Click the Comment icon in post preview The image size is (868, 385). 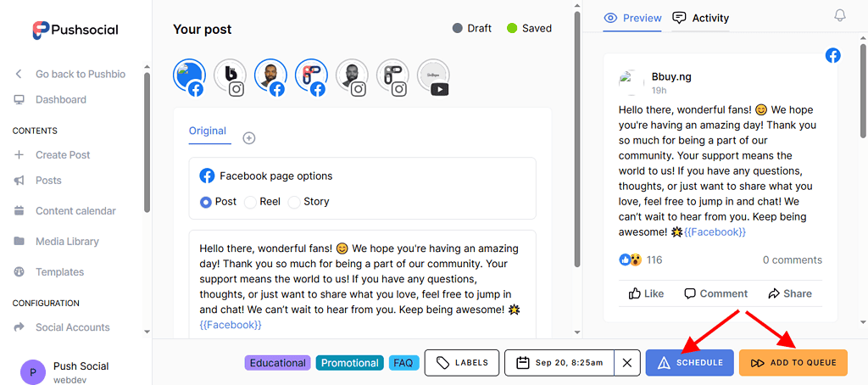690,293
